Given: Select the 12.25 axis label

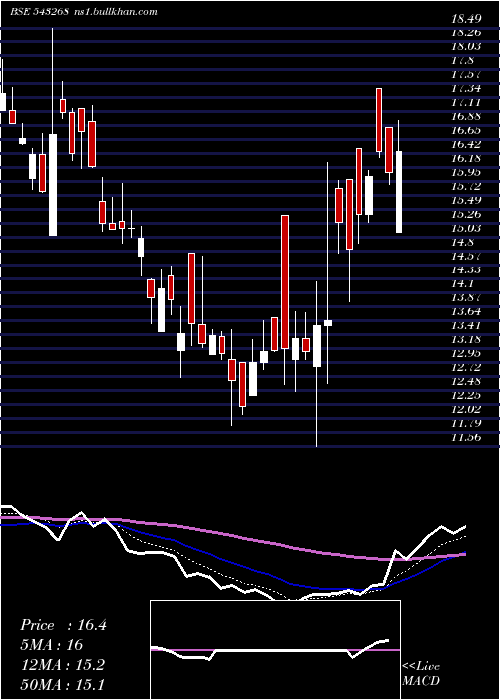Looking at the screenshot, I should (466, 395).
